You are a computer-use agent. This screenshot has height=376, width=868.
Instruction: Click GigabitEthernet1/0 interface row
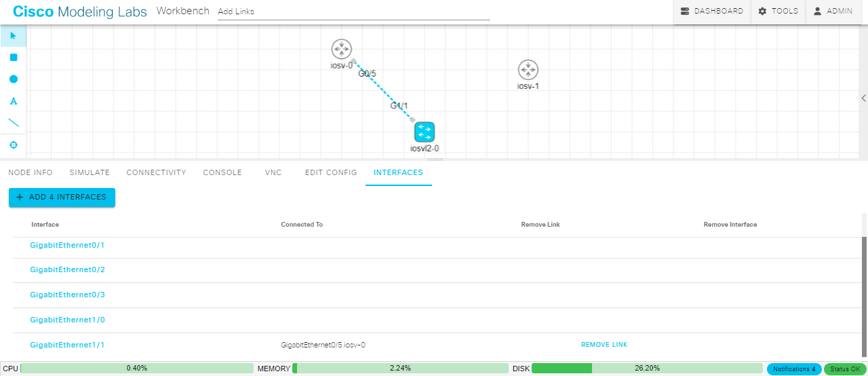click(437, 320)
